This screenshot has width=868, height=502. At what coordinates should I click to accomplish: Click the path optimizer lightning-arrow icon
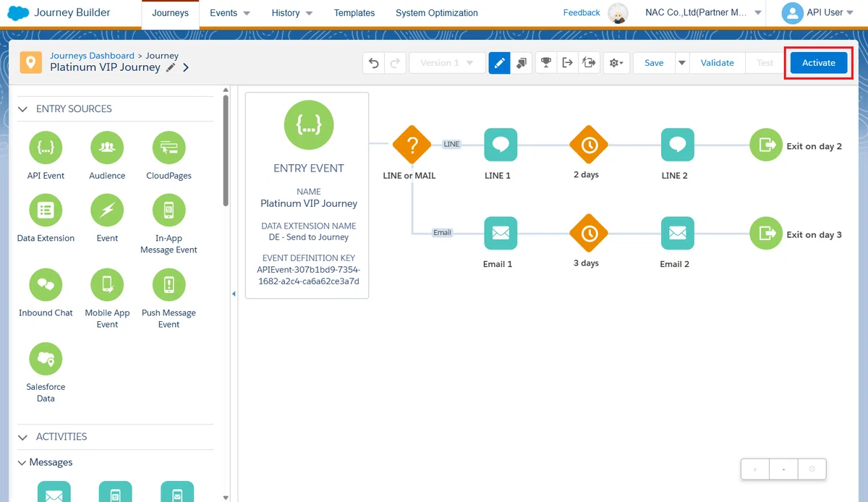[x=589, y=63]
